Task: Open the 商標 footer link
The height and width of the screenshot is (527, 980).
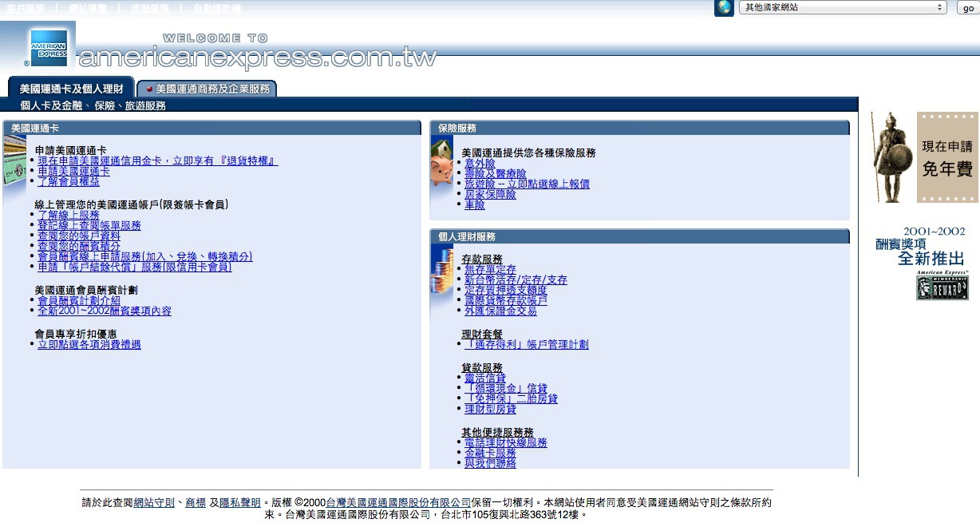Action: [x=196, y=503]
